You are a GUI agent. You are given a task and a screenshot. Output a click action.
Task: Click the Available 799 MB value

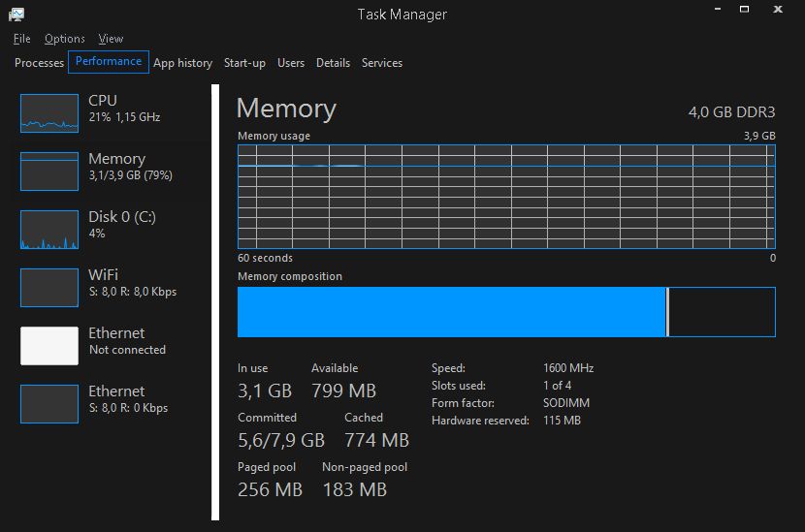(343, 391)
